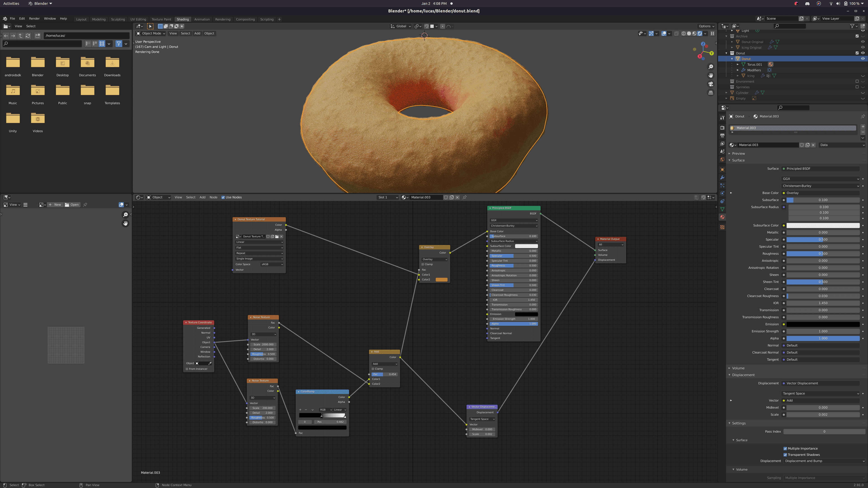Click the New Collection icon in the Outliner
The height and width of the screenshot is (488, 868).
[x=863, y=26]
